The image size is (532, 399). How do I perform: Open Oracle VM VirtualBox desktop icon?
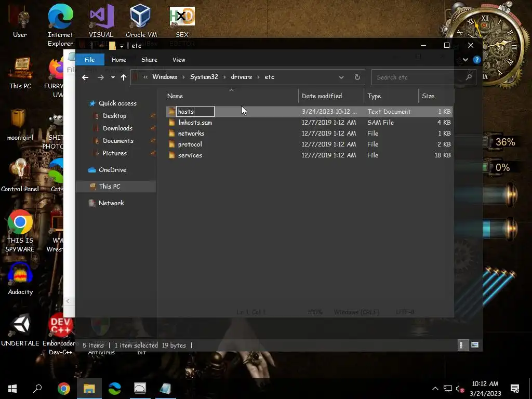(141, 21)
